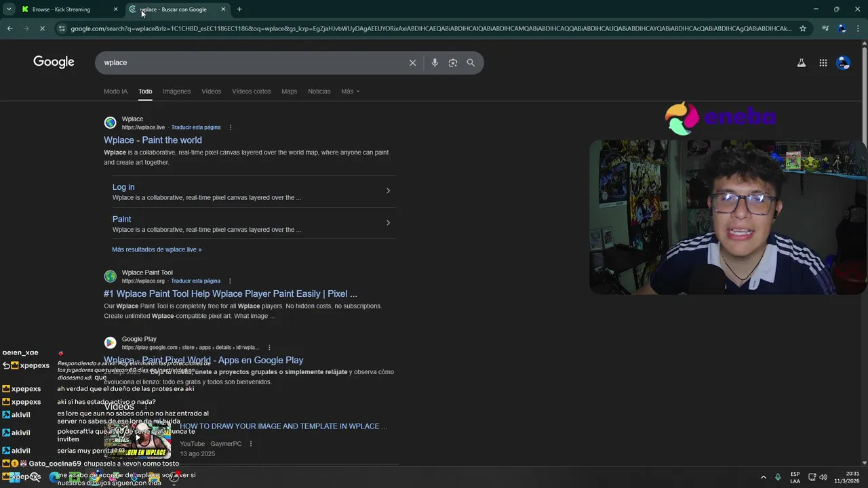Search by image with the camera lens icon
Viewport: 868px width, 488px height.
[x=452, y=62]
